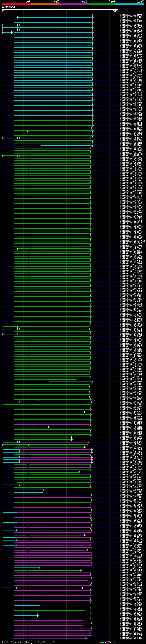Click the purple ~60% identity legend bar
The height and width of the screenshot is (644, 146).
coord(73,4)
